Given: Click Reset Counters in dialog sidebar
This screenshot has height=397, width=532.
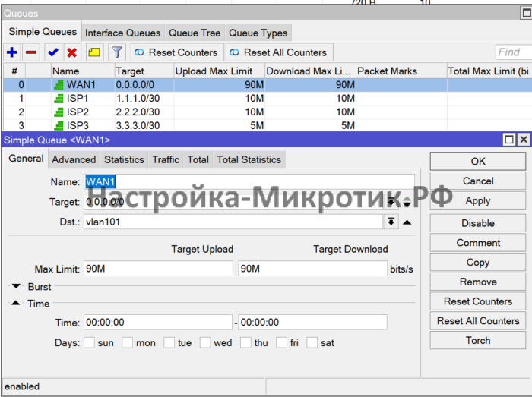Looking at the screenshot, I should click(x=478, y=301).
